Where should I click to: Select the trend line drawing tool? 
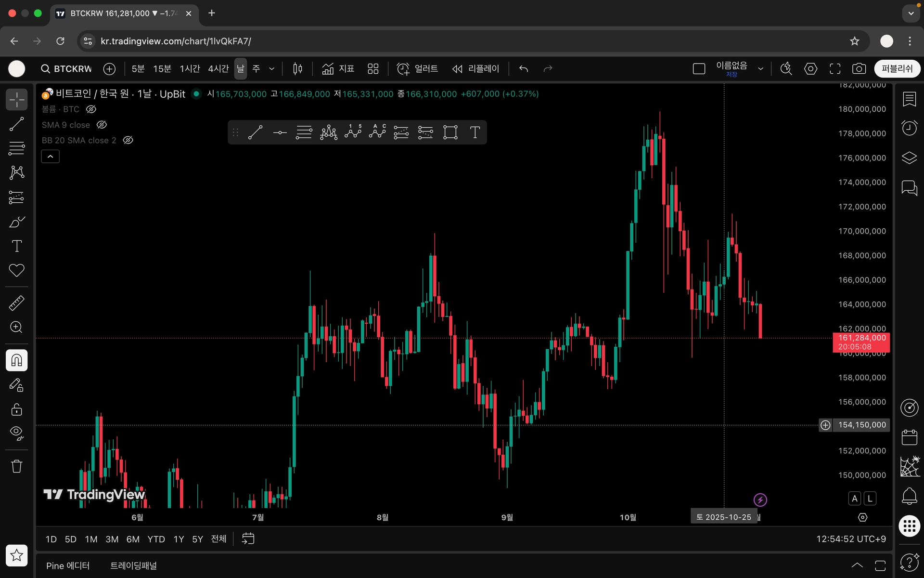(16, 124)
